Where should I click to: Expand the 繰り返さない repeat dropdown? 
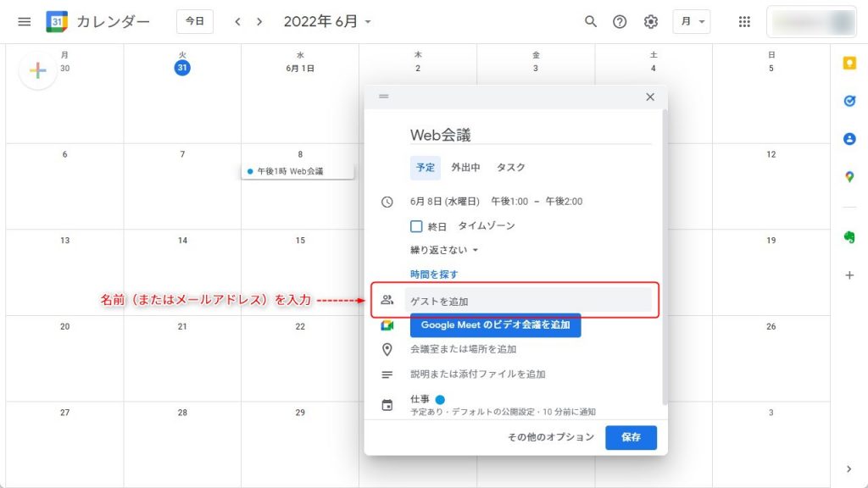pyautogui.click(x=444, y=250)
